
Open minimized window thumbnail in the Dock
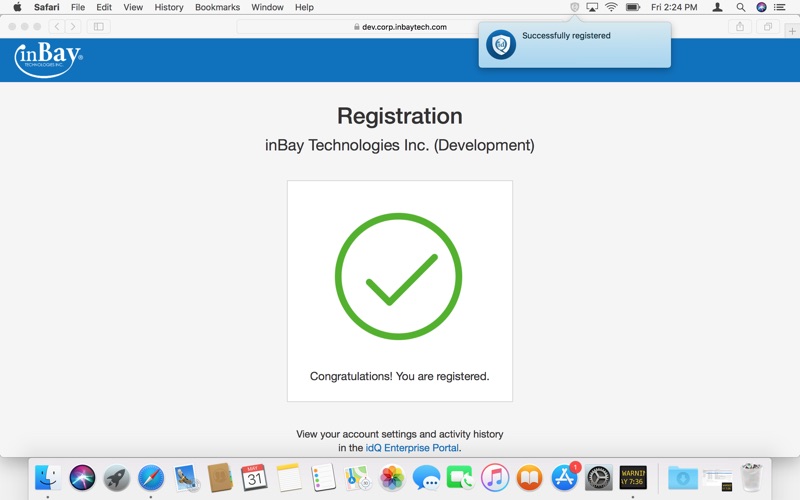pyautogui.click(x=717, y=479)
